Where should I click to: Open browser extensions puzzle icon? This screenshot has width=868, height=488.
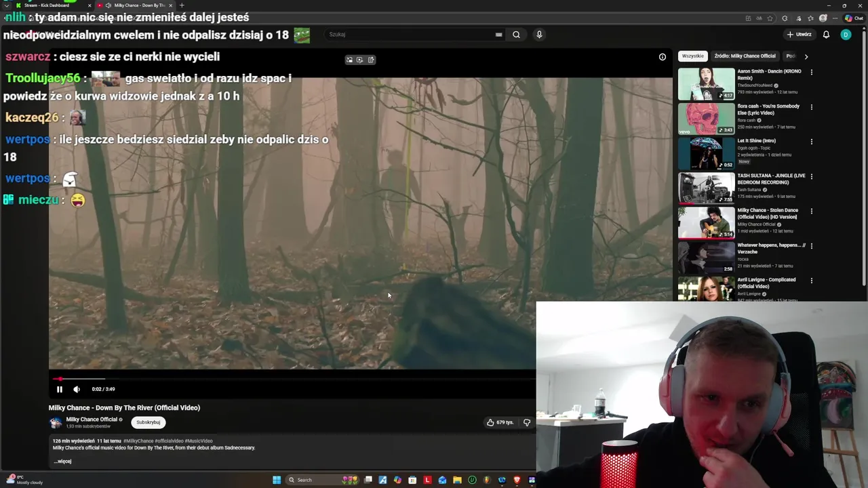coord(785,18)
